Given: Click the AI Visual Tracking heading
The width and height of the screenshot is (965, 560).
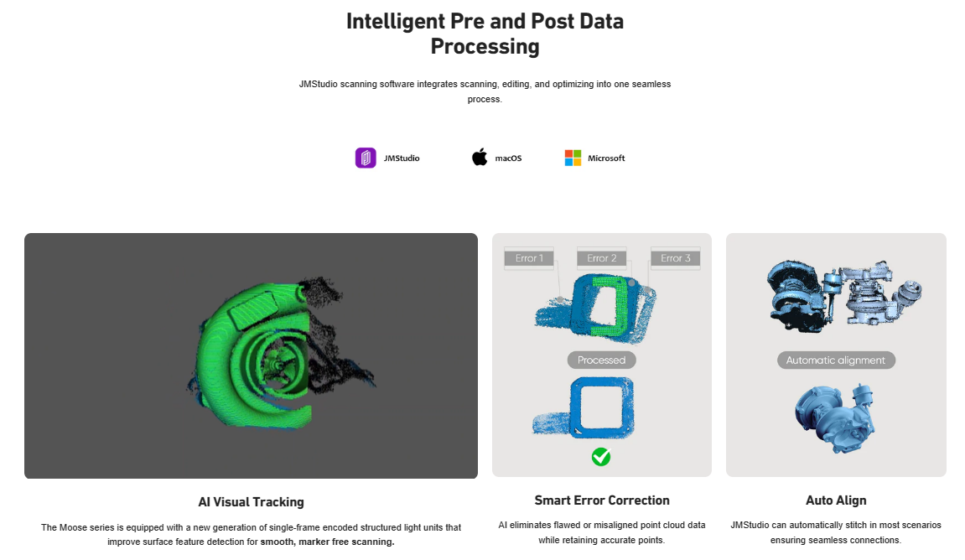Looking at the screenshot, I should pos(251,502).
